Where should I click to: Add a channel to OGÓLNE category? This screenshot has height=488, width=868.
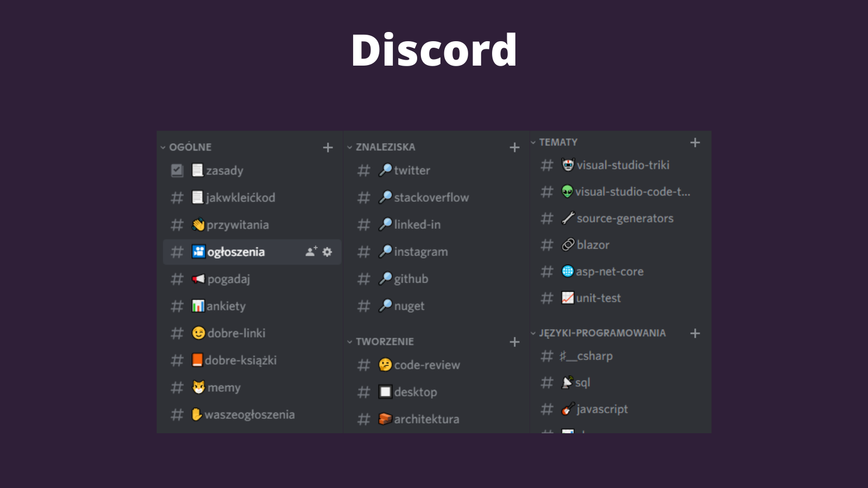pos(328,147)
